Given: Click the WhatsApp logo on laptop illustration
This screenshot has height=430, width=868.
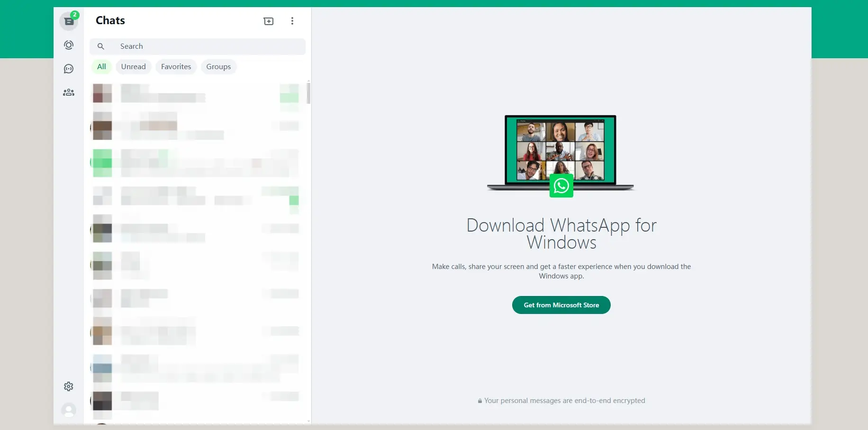Looking at the screenshot, I should (x=561, y=186).
